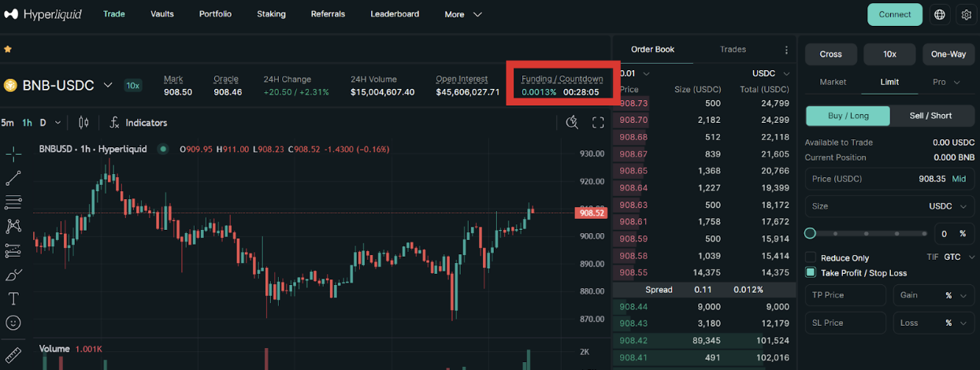
Task: Open the More navigation dropdown
Action: click(462, 14)
